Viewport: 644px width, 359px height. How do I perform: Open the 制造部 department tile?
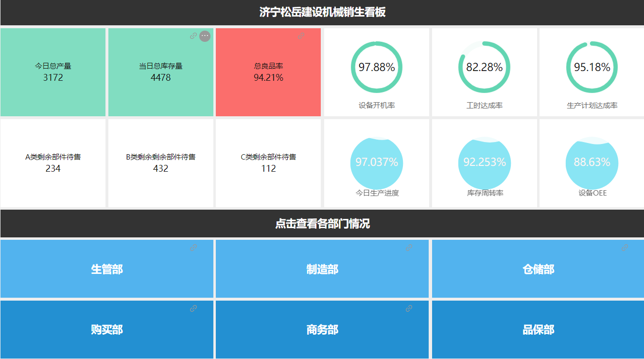(x=322, y=269)
